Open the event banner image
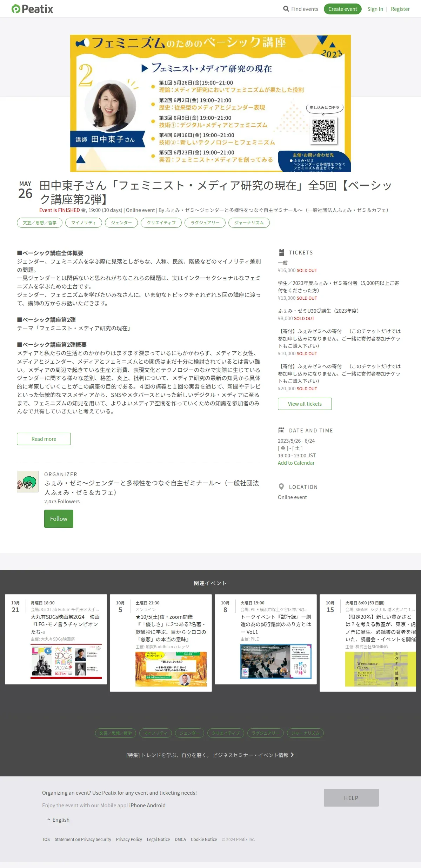 pyautogui.click(x=210, y=103)
